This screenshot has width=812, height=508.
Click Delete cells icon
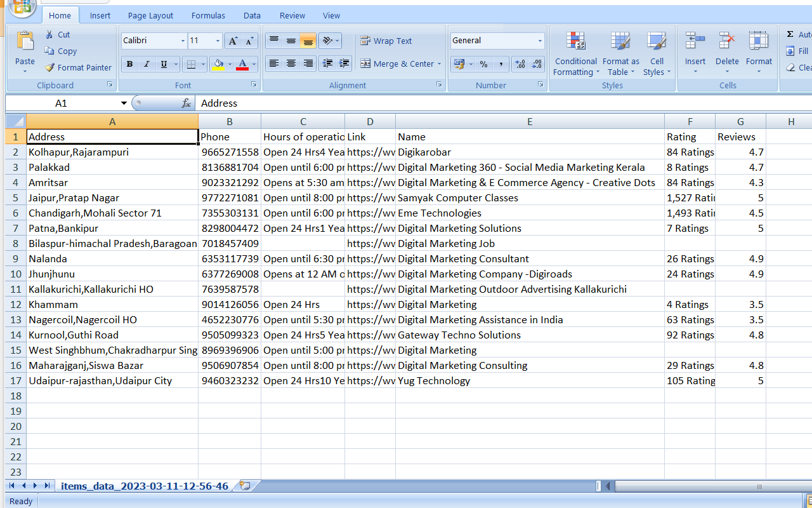(727, 41)
